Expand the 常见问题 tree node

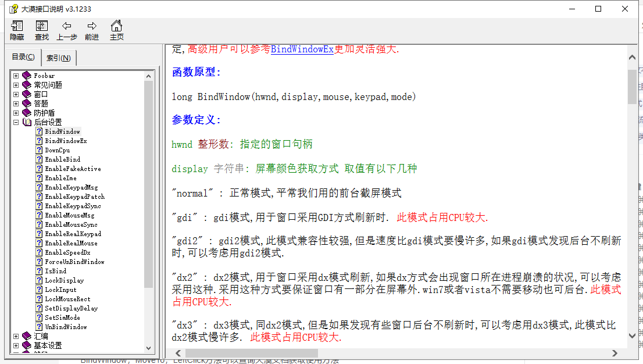pos(16,84)
